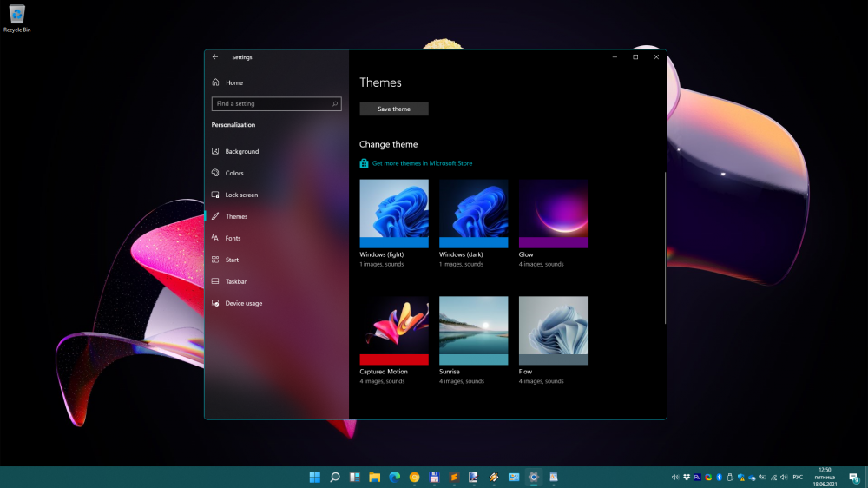Click the Find a setting search box
Viewport: 868px width, 488px height.
click(x=271, y=103)
